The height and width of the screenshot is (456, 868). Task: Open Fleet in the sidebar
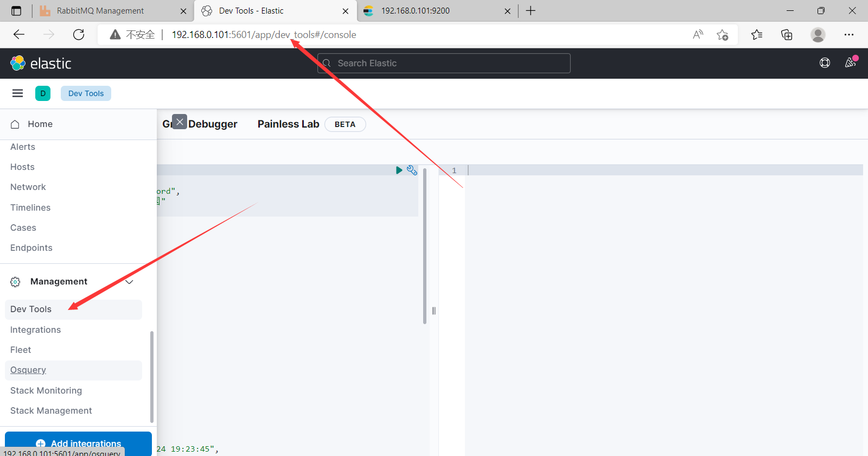(21, 350)
